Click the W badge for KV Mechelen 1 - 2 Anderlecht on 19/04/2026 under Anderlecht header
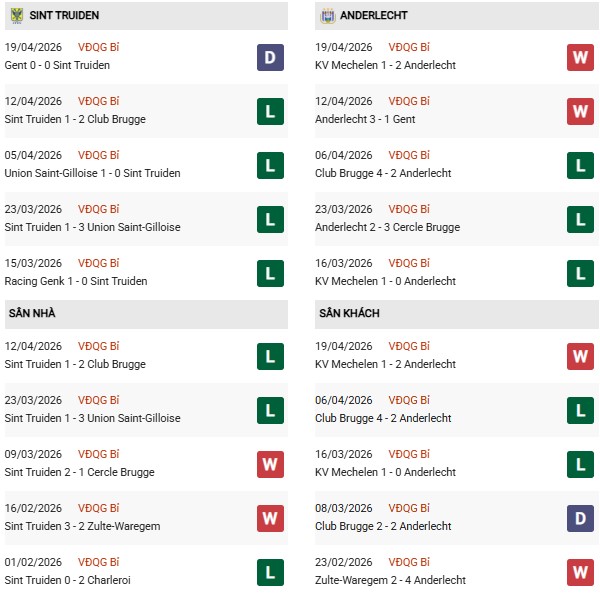The height and width of the screenshot is (593, 600). (580, 57)
